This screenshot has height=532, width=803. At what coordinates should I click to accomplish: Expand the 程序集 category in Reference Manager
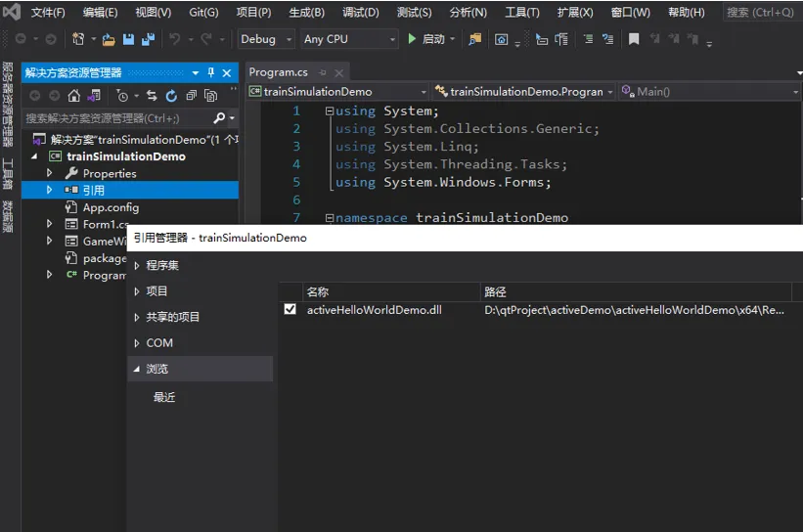[x=137, y=265]
